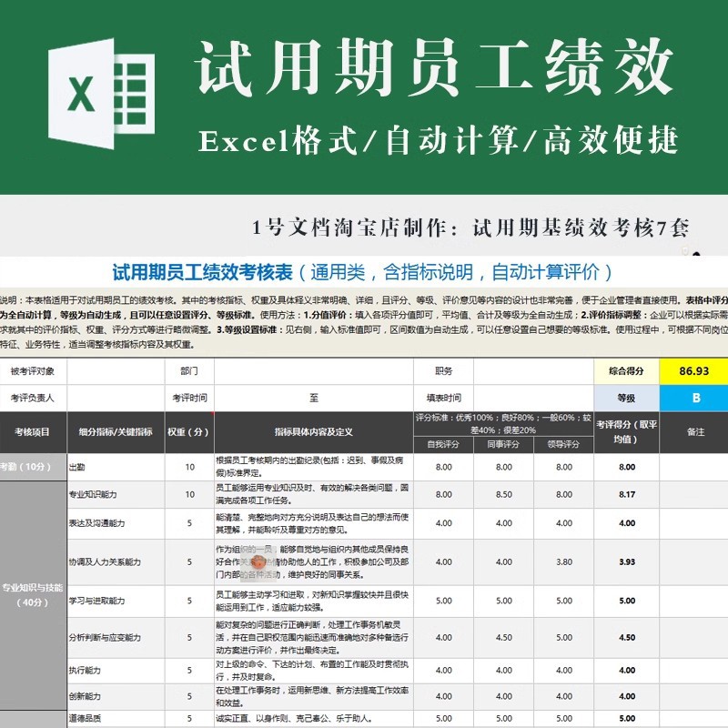Select the 细分指标/关键指标 column header
The width and height of the screenshot is (728, 728).
point(116,432)
